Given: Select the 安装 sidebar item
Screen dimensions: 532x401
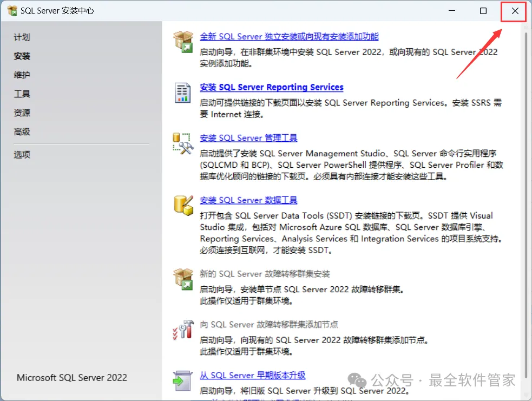Looking at the screenshot, I should [x=22, y=56].
